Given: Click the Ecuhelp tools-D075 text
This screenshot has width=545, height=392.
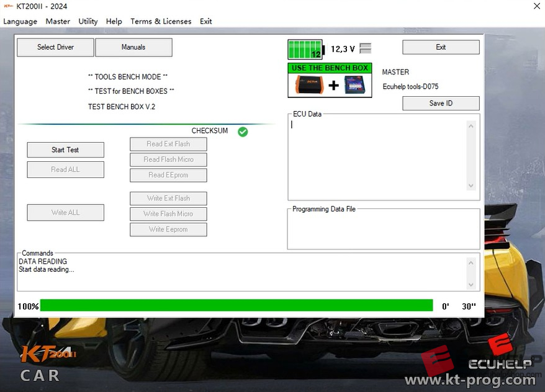Looking at the screenshot, I should [x=410, y=86].
